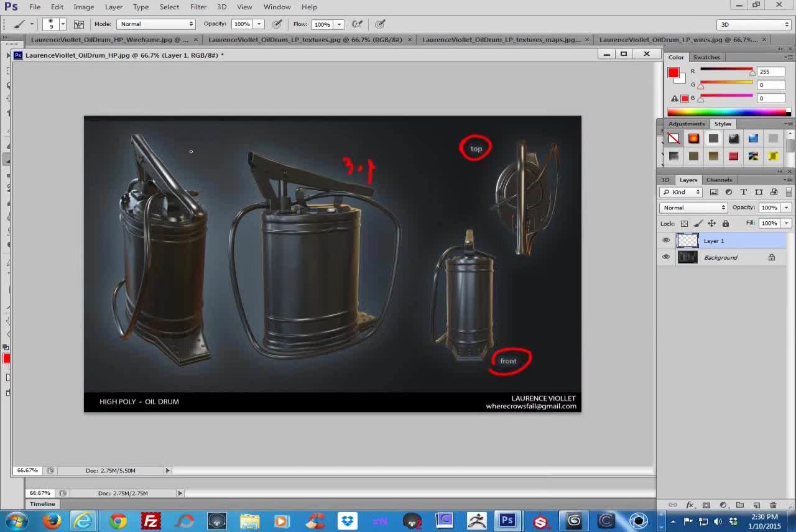Toggle the Brush panel icon
This screenshot has height=532, width=796.
tap(79, 24)
